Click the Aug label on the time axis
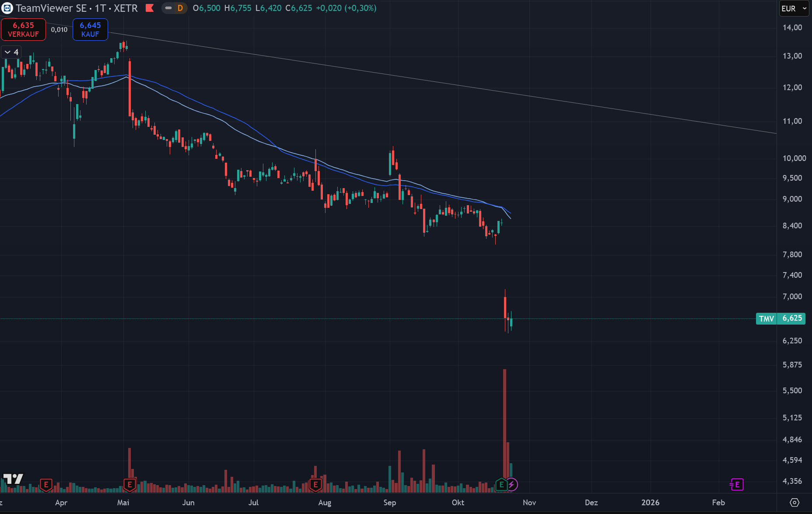Image resolution: width=812 pixels, height=514 pixels. click(x=325, y=503)
